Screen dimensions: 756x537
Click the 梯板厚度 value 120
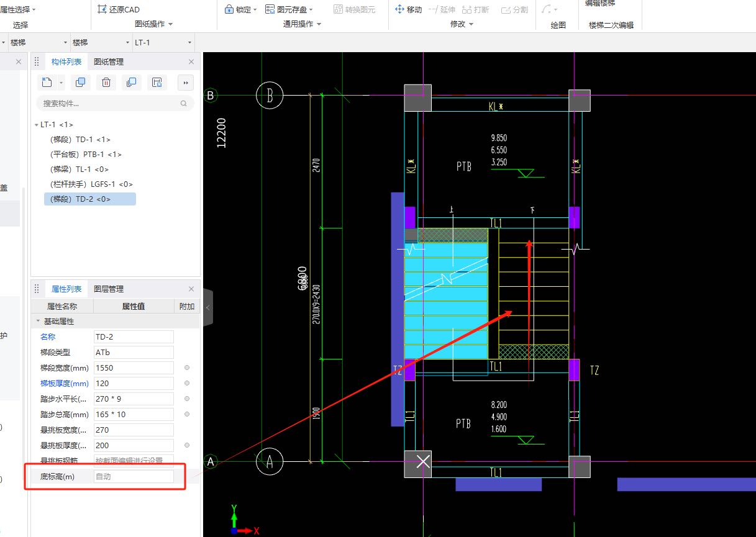(134, 383)
